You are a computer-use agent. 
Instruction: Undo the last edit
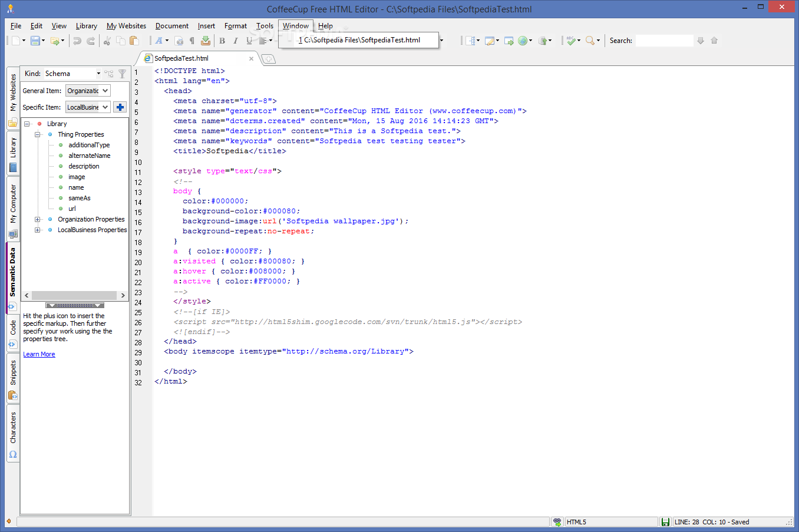point(77,41)
